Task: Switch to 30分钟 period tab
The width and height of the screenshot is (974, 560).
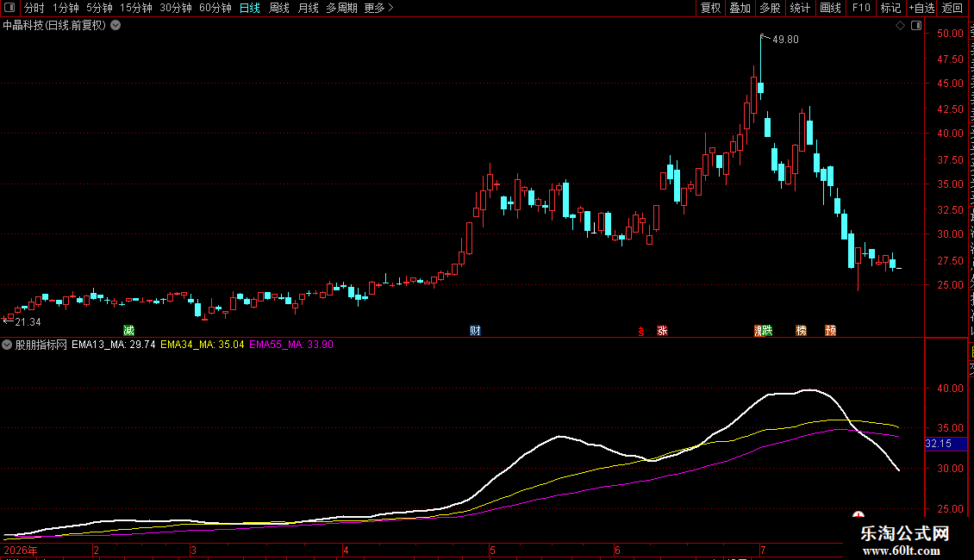Action: coord(176,8)
